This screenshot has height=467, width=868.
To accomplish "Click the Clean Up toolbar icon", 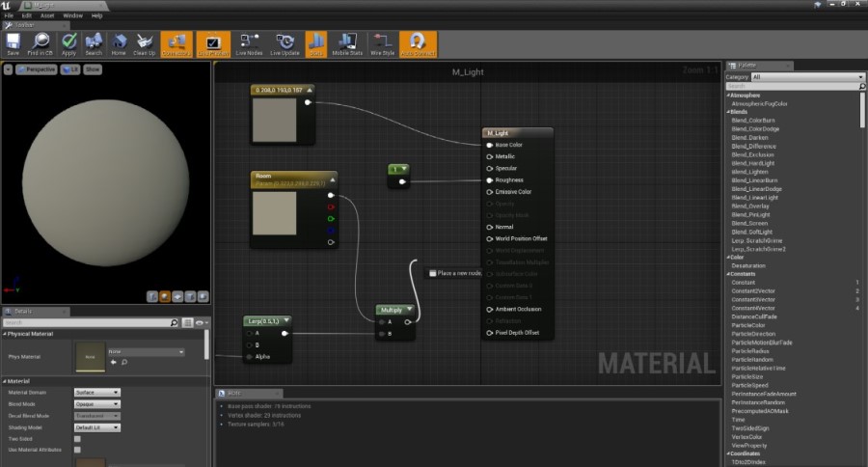I will click(x=145, y=42).
